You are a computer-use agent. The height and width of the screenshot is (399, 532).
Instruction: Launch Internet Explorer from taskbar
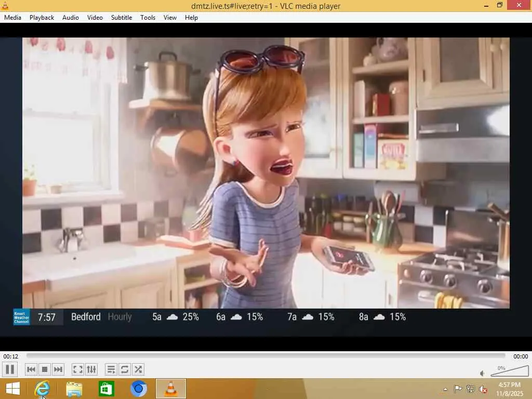click(42, 389)
